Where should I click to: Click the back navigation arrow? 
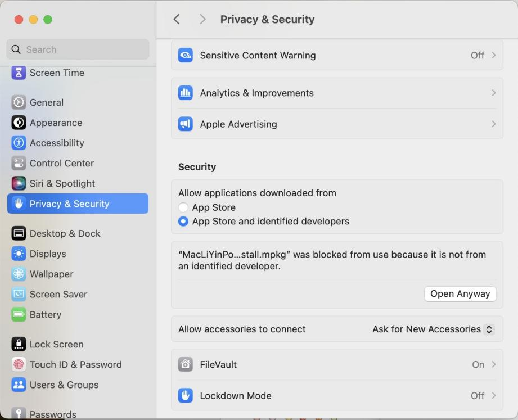[177, 19]
